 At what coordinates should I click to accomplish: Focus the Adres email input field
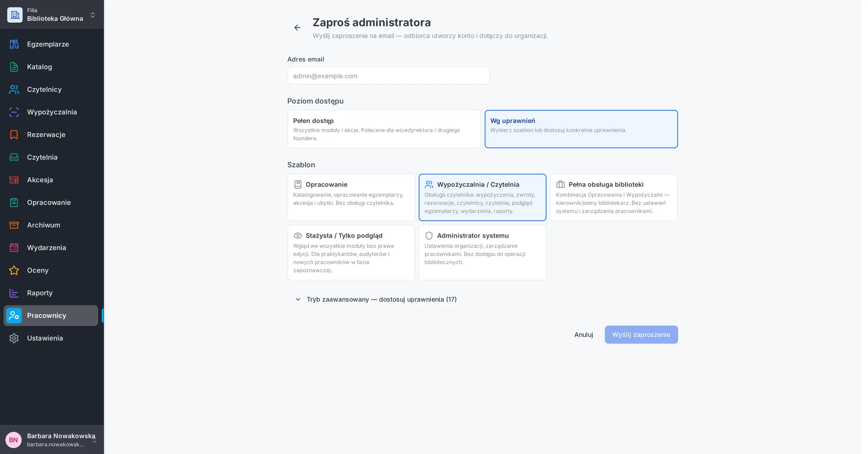tap(388, 76)
